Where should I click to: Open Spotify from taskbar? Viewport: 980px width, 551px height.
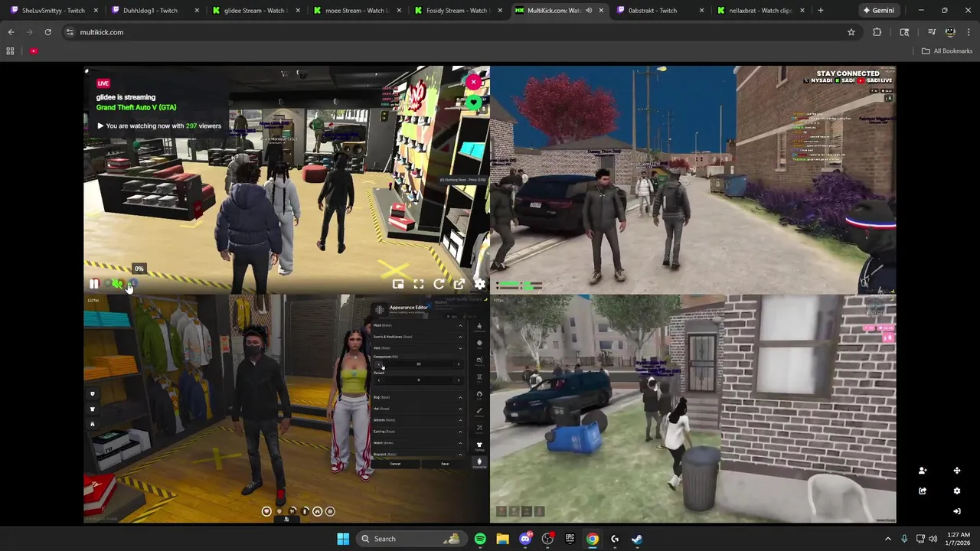click(x=480, y=539)
